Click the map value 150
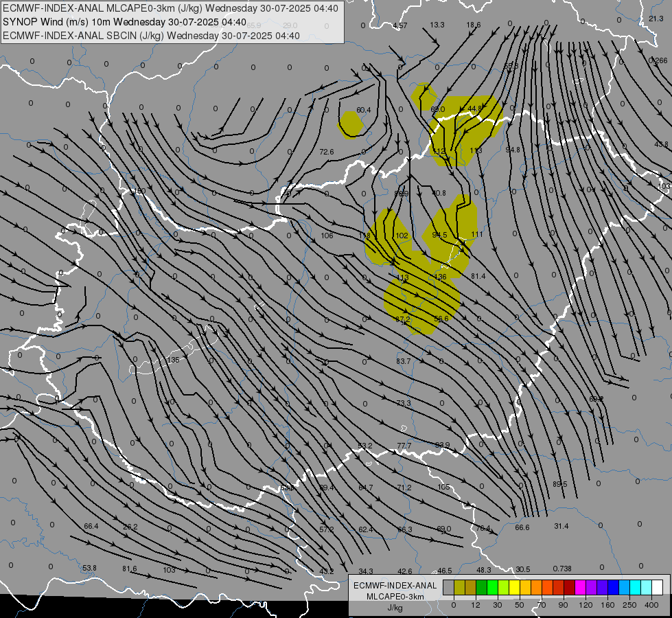This screenshot has width=672, height=618. (140, 192)
